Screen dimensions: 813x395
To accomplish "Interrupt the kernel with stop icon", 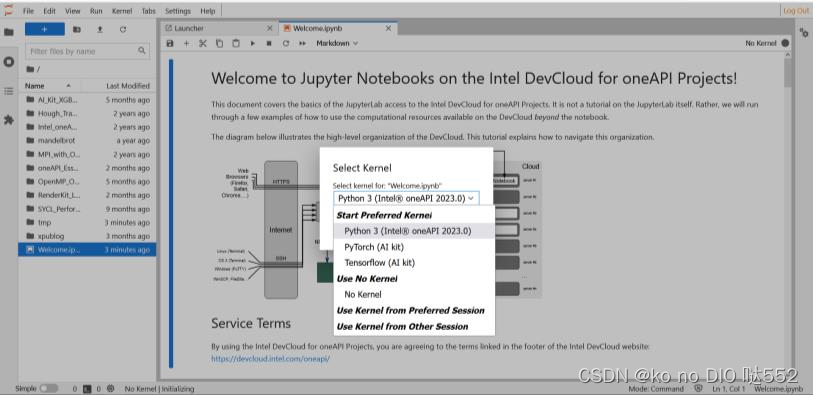I will (x=269, y=44).
